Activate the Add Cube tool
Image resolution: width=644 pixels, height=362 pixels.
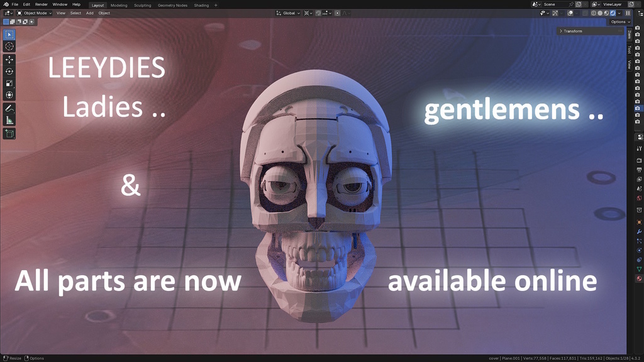(x=9, y=133)
